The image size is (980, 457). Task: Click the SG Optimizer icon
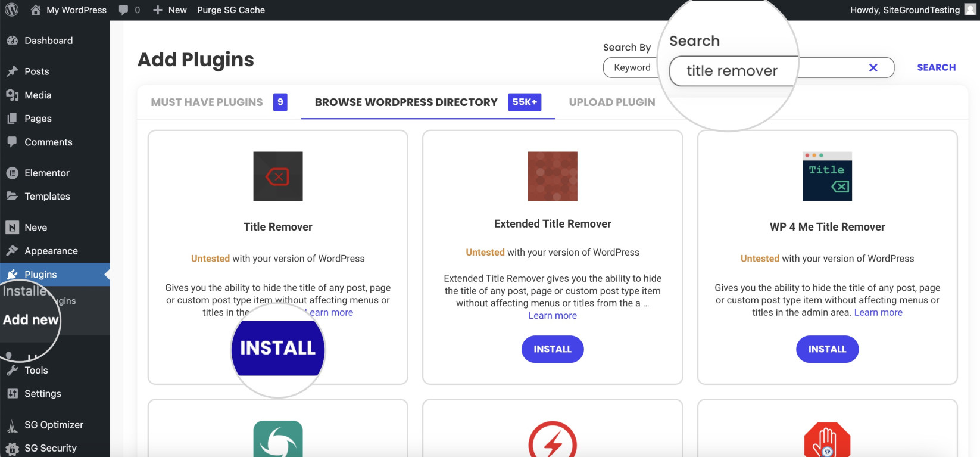(12, 425)
